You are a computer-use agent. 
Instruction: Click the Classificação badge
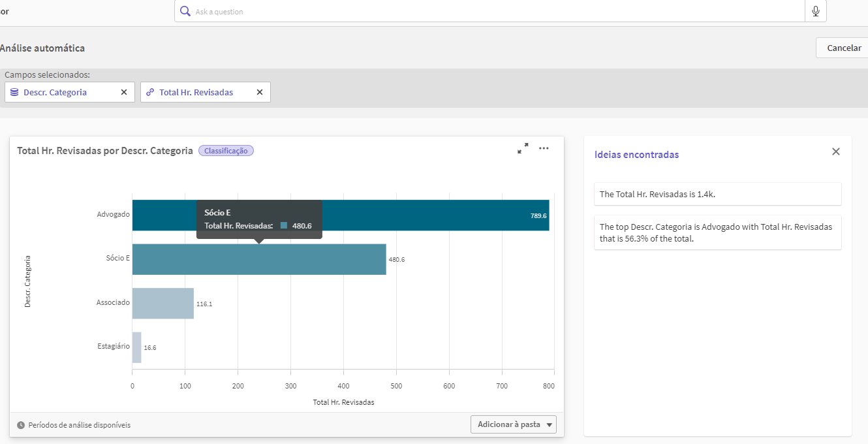(x=226, y=150)
